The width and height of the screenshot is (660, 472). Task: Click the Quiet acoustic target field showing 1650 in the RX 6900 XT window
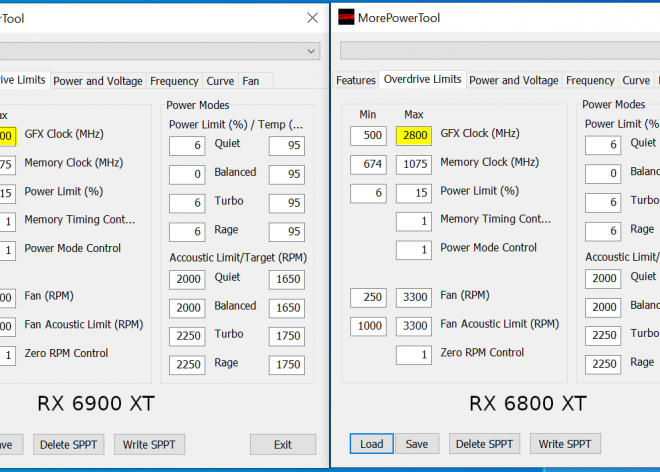coord(287,279)
